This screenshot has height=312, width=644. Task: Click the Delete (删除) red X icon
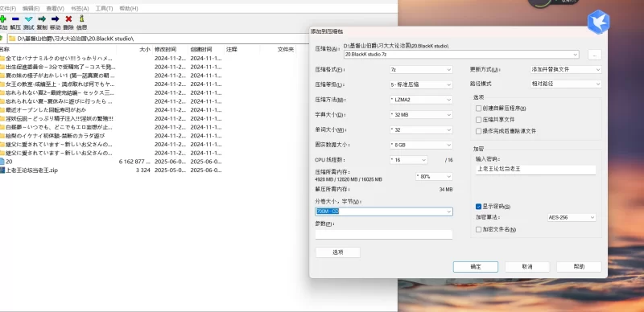point(68,18)
